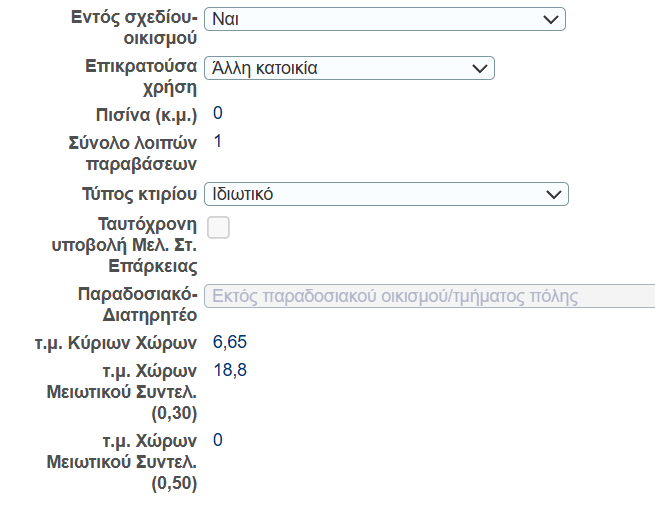
Task: Click the disabled Εκτός παραδοσιακού οικισμού field
Action: click(x=430, y=296)
